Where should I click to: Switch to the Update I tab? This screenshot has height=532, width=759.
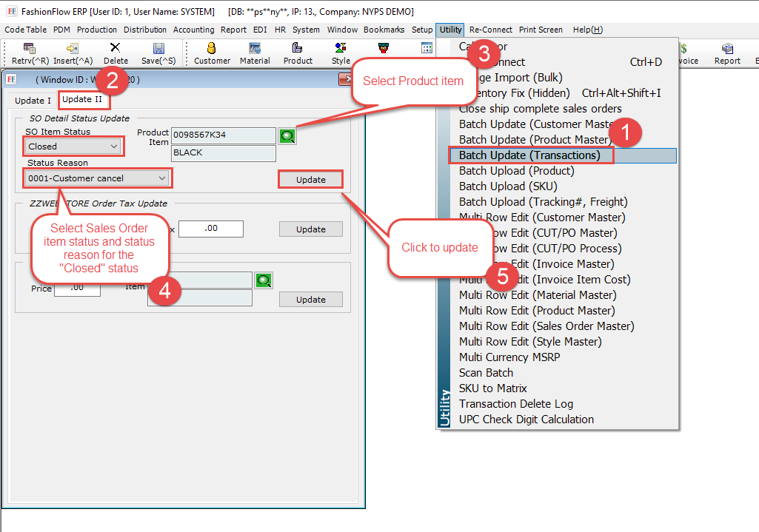[33, 101]
